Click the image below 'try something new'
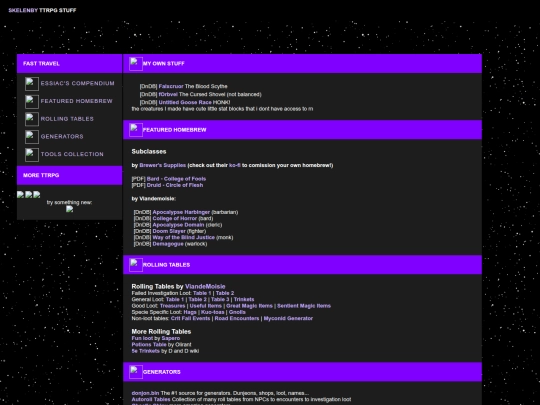Viewport: 540px width, 405px height. point(70,209)
